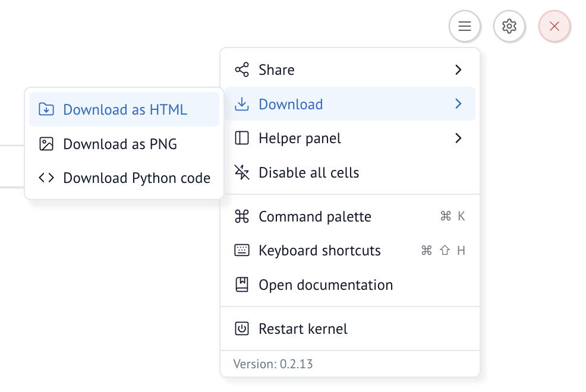Click the Command palette ⌘ icon
This screenshot has width=586, height=392.
[242, 217]
